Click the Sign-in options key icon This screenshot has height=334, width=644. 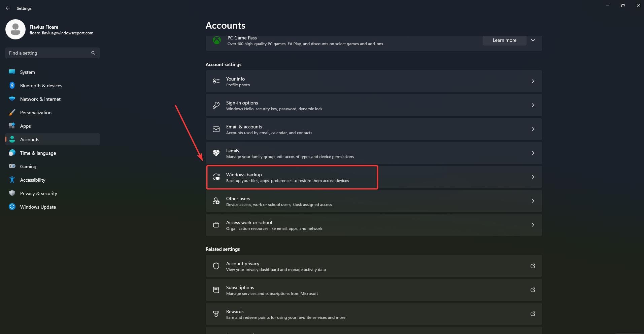(x=216, y=105)
